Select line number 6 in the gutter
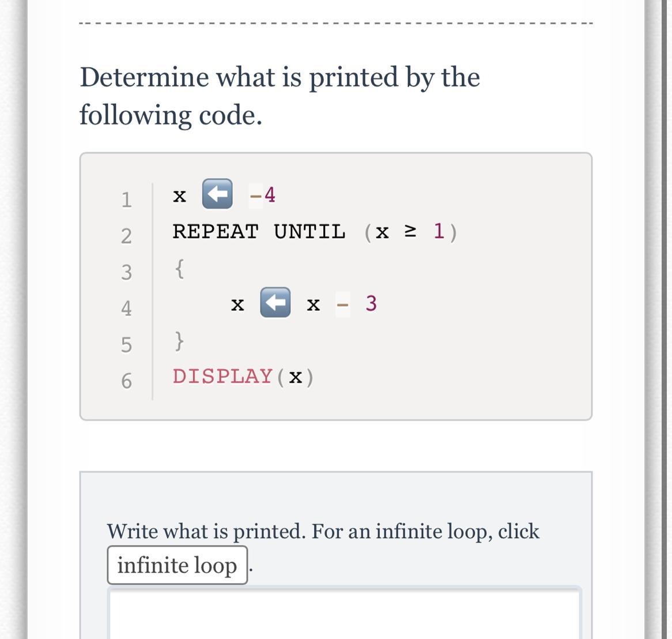Screen dimensions: 672x639 coord(126,381)
